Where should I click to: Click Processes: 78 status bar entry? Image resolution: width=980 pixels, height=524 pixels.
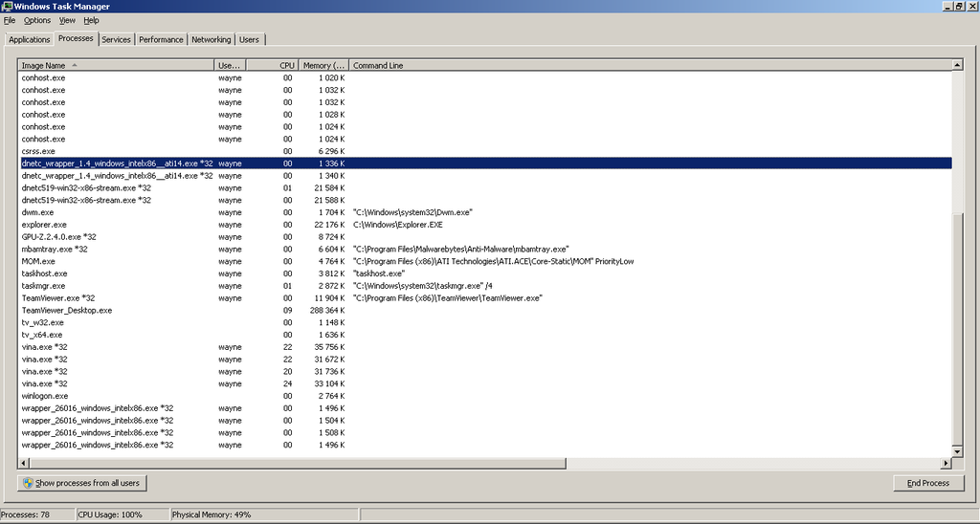click(x=36, y=514)
